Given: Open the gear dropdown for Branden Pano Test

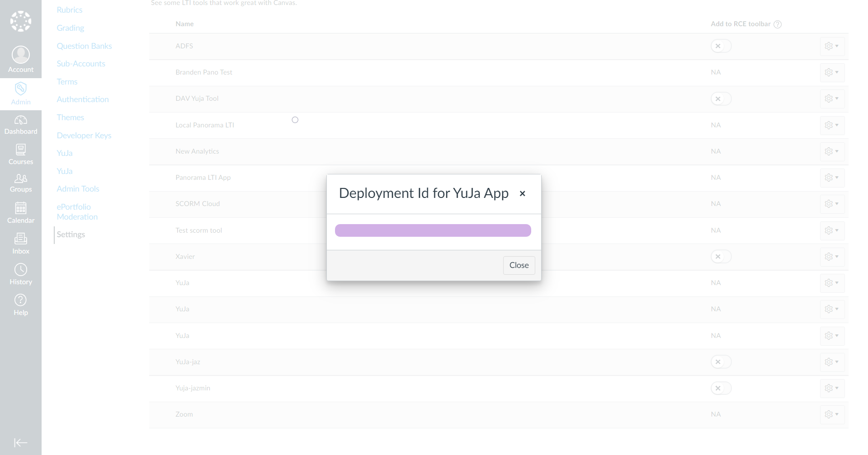Looking at the screenshot, I should point(832,72).
